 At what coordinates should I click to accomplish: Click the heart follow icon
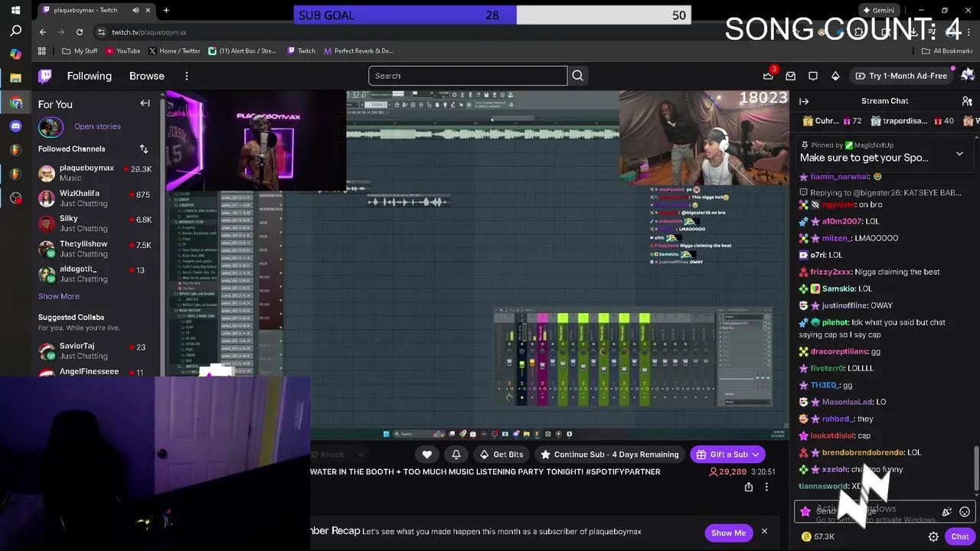[x=427, y=455]
